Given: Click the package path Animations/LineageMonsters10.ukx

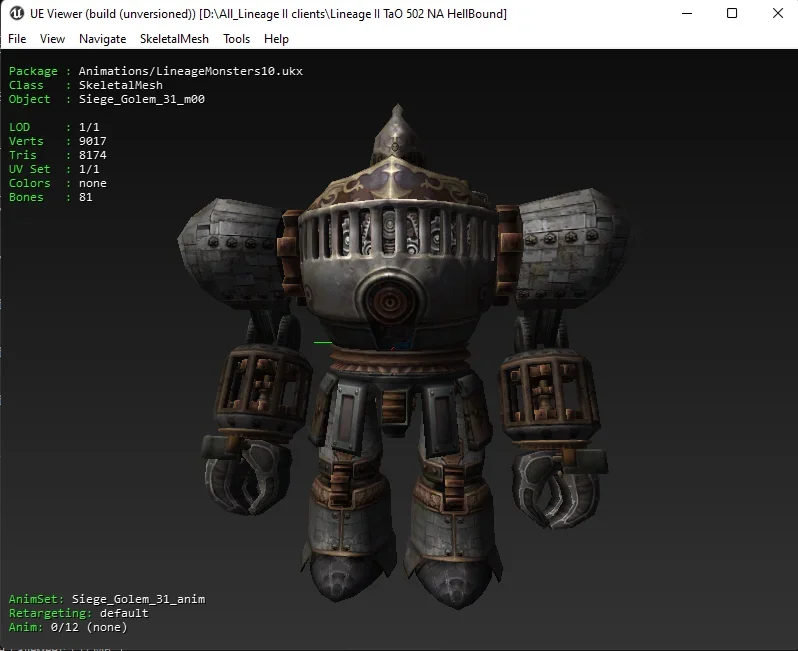Looking at the screenshot, I should (x=191, y=71).
